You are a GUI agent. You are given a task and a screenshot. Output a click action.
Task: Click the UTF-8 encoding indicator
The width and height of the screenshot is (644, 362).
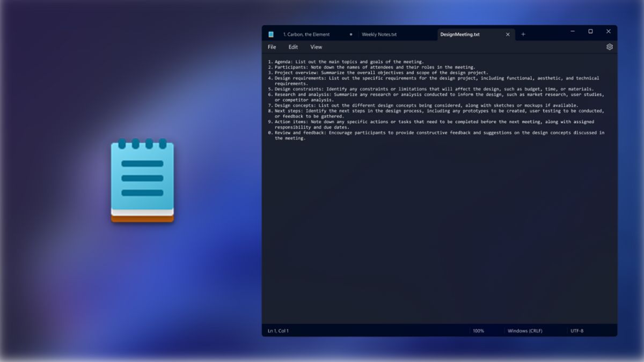[x=577, y=331]
